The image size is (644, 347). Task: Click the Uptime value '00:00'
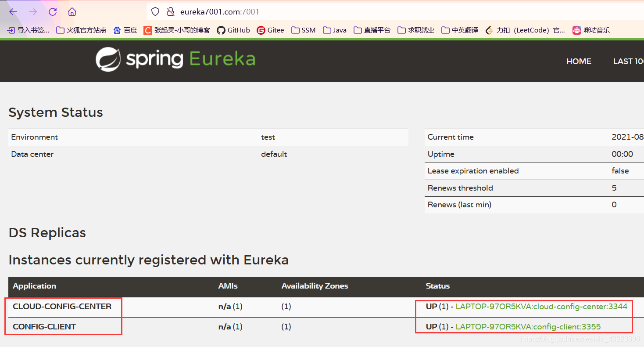pyautogui.click(x=623, y=154)
